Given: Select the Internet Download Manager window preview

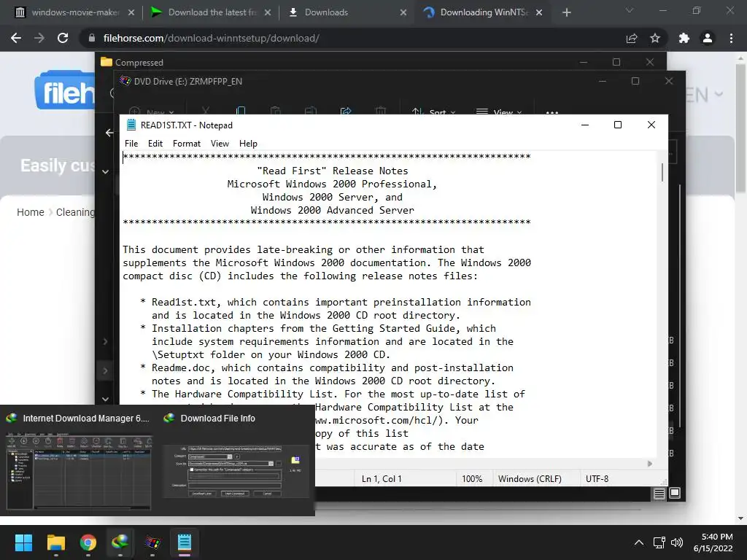Looking at the screenshot, I should click(79, 460).
